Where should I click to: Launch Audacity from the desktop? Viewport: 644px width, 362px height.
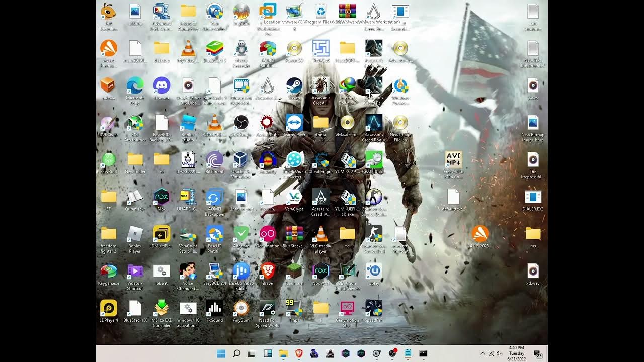click(x=268, y=162)
